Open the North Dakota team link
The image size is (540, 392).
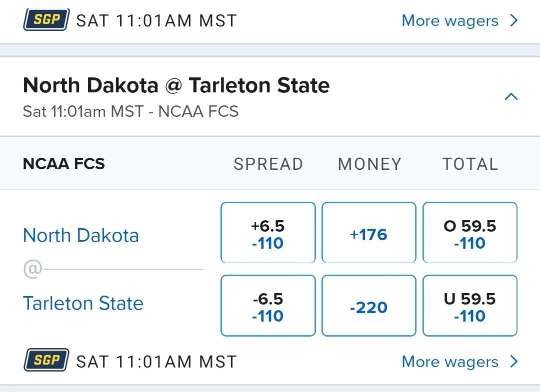click(81, 235)
